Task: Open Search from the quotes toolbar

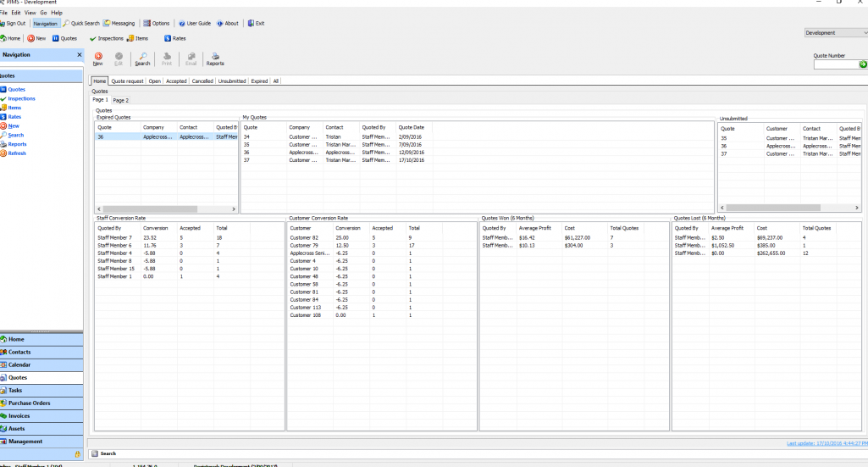Action: pos(142,58)
